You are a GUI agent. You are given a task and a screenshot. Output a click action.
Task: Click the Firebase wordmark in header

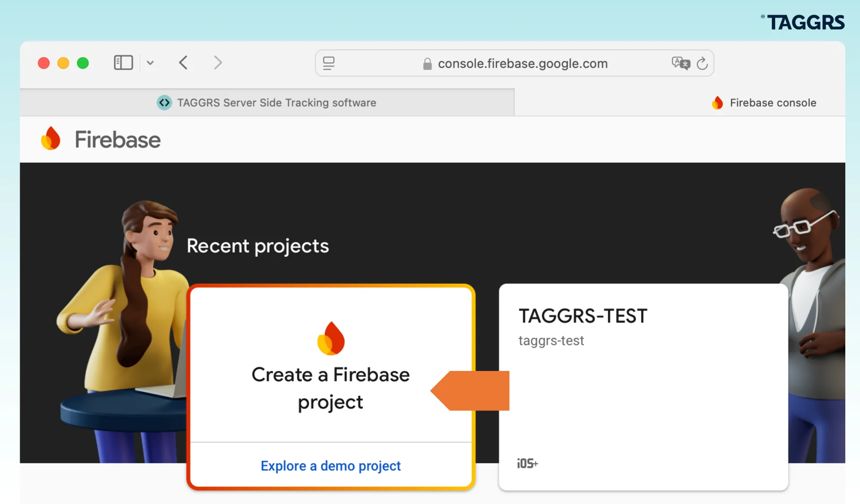[117, 139]
